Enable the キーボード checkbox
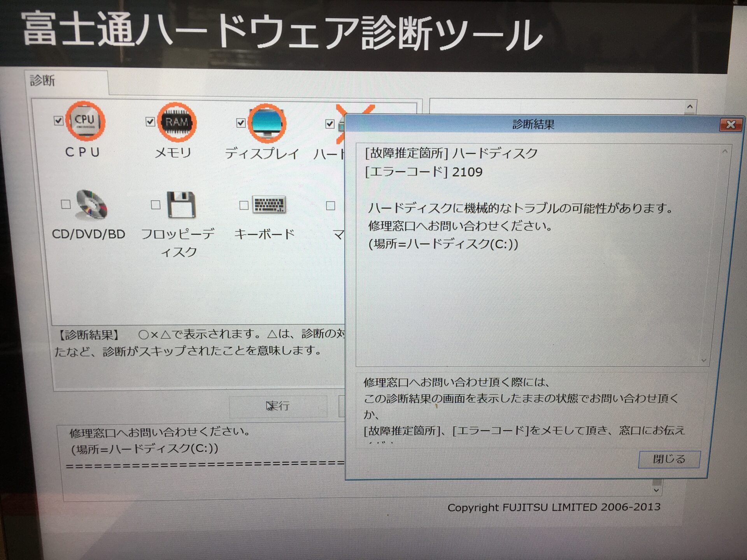The height and width of the screenshot is (560, 747). pyautogui.click(x=244, y=205)
